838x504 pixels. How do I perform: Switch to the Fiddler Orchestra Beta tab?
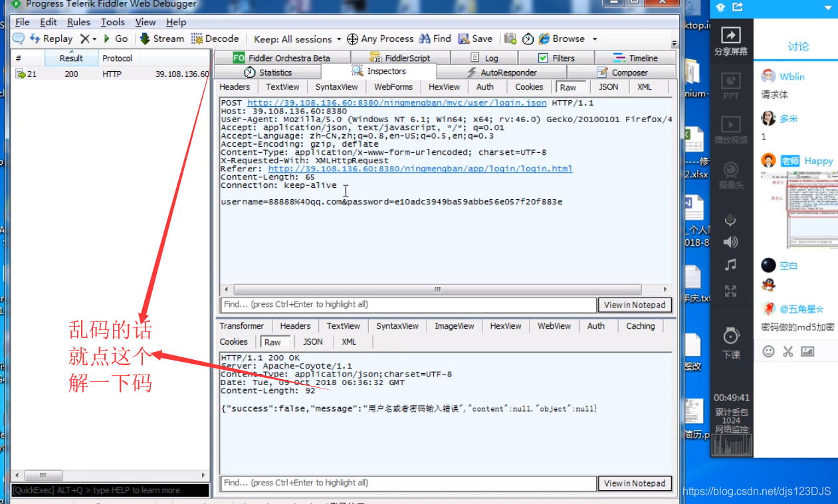281,58
